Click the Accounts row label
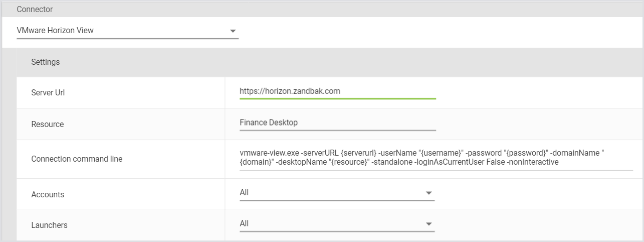The image size is (644, 242). point(48,194)
